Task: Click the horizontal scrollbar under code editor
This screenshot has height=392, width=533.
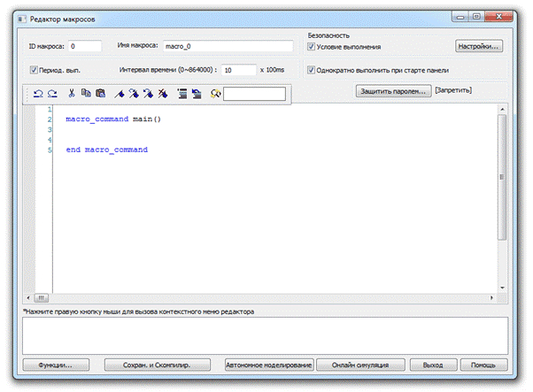Action: pos(266,297)
